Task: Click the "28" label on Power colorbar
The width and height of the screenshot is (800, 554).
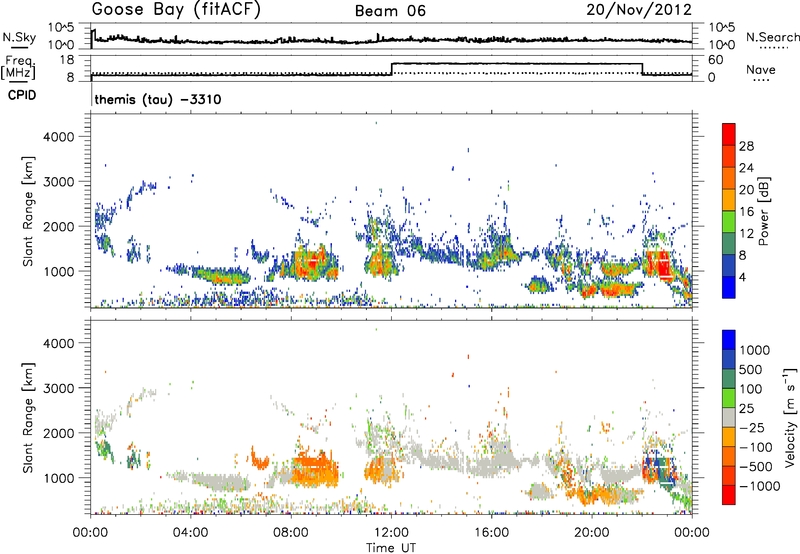Action: click(x=746, y=146)
